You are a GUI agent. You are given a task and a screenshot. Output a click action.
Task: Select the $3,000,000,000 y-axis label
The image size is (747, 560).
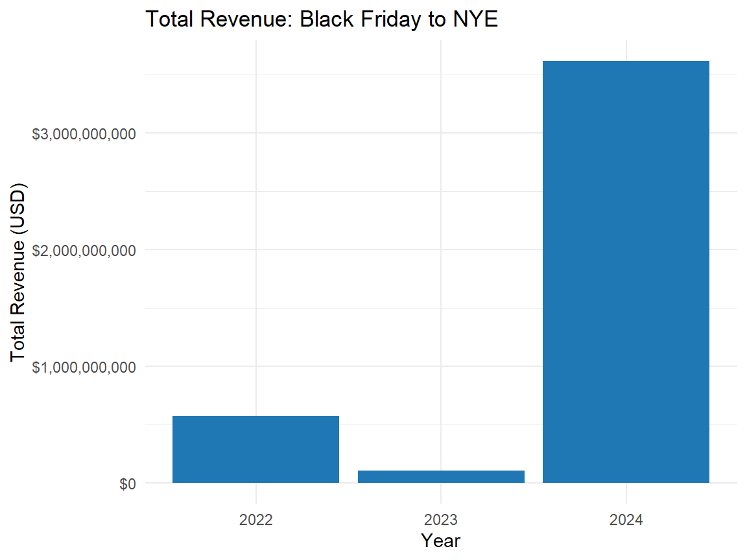pos(84,134)
